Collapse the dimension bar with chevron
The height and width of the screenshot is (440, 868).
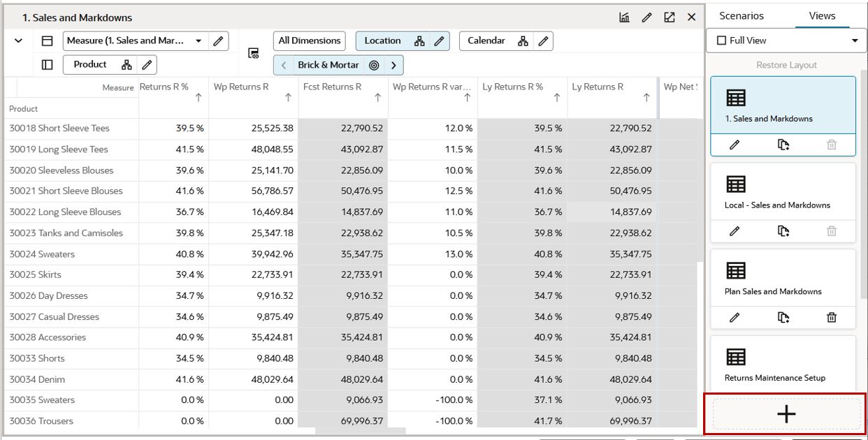pyautogui.click(x=19, y=41)
